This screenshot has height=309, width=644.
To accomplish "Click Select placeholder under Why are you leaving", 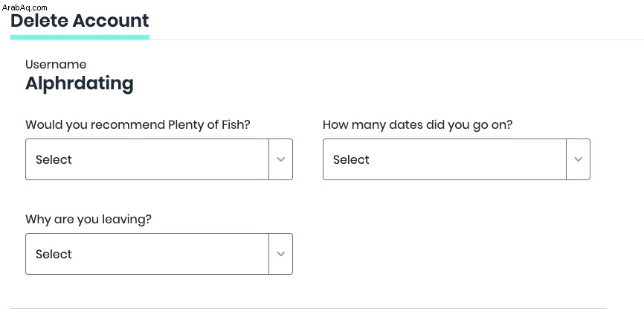I will pos(54,254).
